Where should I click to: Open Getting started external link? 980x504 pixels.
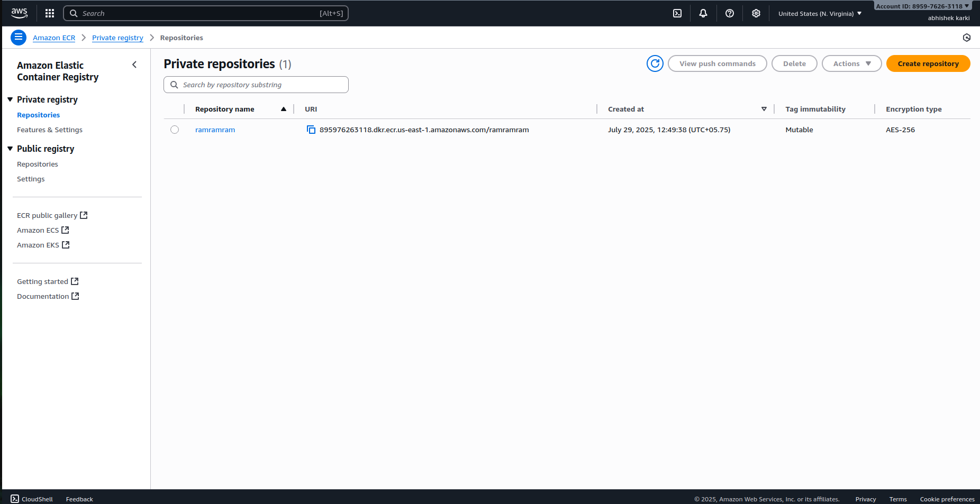pyautogui.click(x=48, y=281)
